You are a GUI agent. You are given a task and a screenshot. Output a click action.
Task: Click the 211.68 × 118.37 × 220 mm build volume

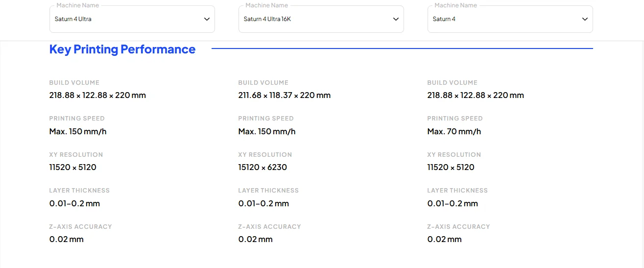[285, 96]
